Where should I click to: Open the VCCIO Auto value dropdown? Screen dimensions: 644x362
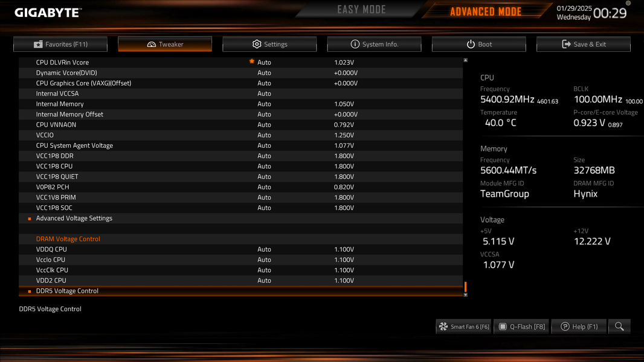264,135
